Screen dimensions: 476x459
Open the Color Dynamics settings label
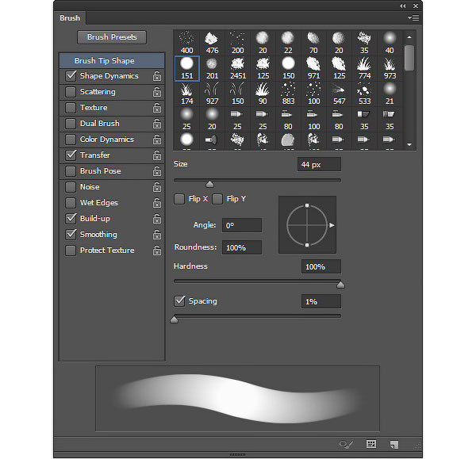pos(106,140)
